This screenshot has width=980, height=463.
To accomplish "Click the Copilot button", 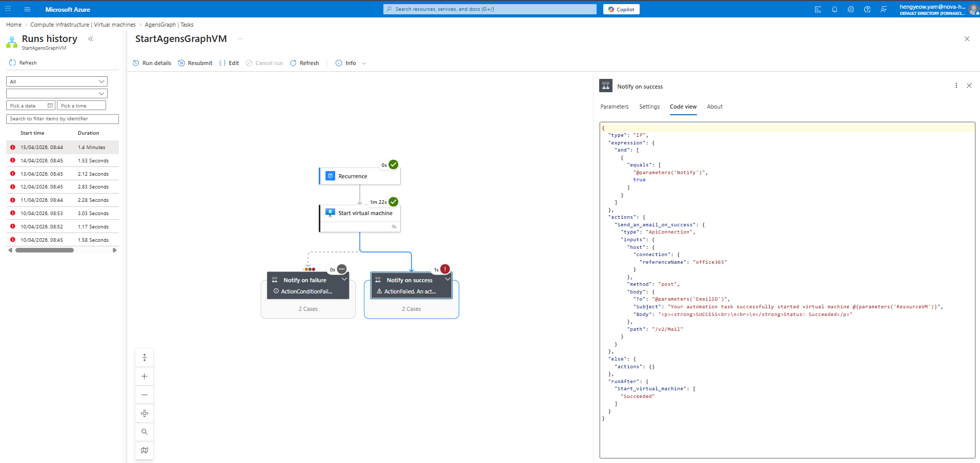I will (621, 9).
